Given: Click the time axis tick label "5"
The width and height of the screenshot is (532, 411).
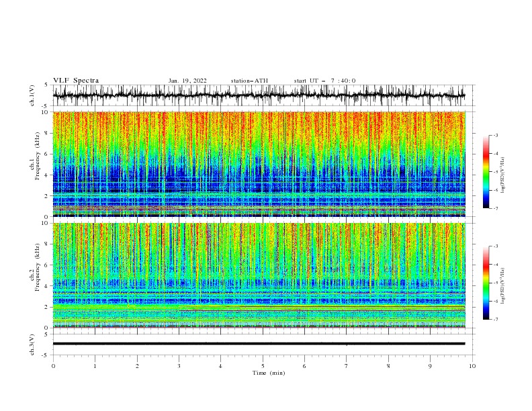Looking at the screenshot, I should click(263, 366).
